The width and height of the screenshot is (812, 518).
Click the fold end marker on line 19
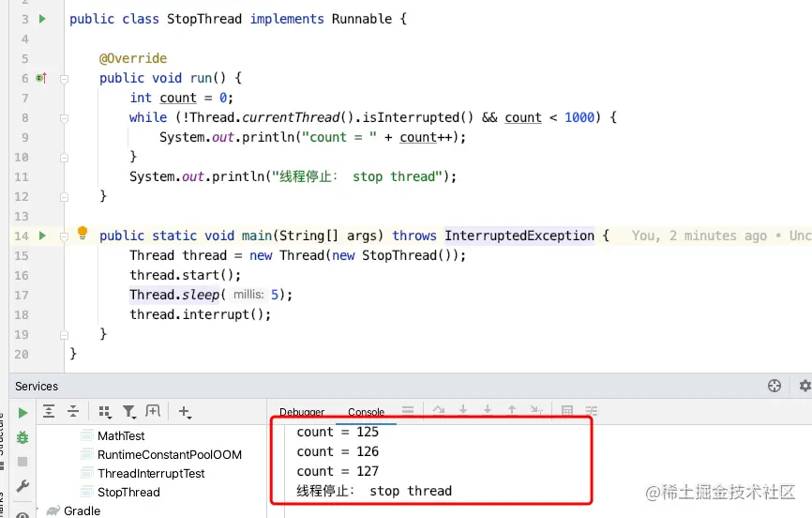[x=64, y=335]
